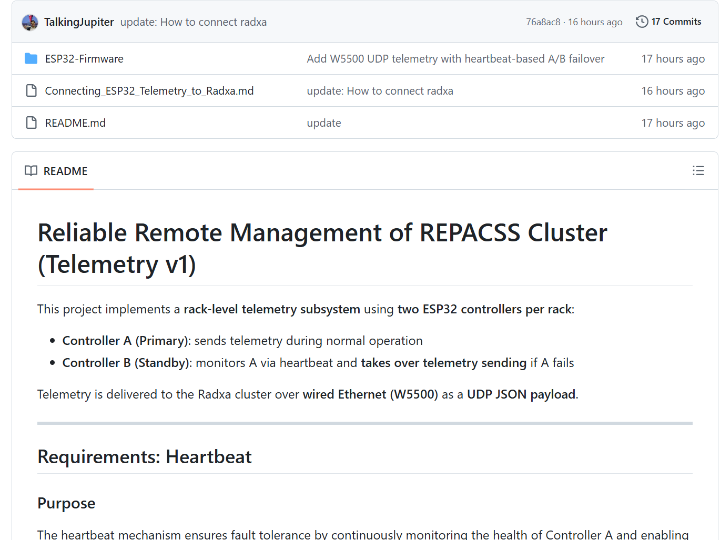Screen dimensions: 720x540
Task: Click TalkingJupiter's avatar image
Action: (x=30, y=22)
